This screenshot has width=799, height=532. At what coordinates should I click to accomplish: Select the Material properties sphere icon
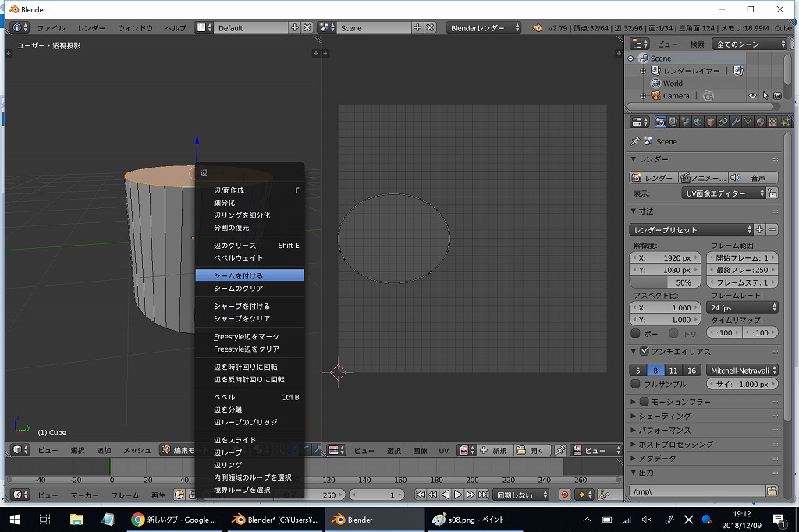click(760, 122)
